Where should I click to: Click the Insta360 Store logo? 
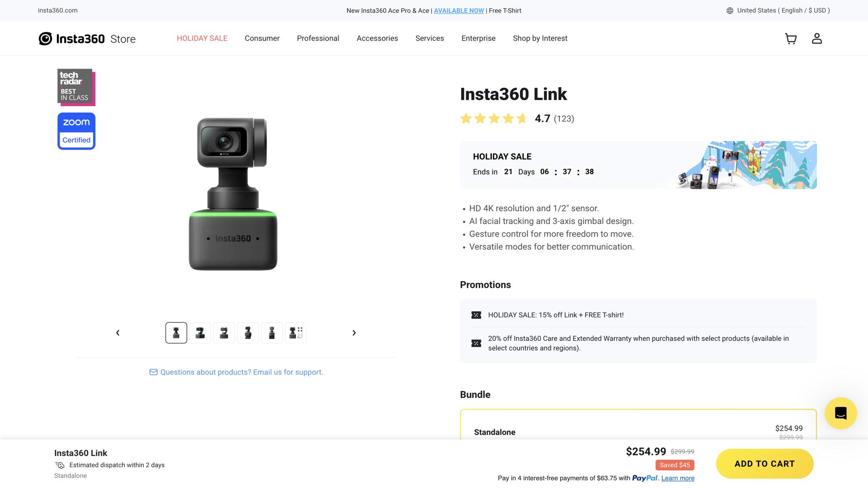click(87, 38)
